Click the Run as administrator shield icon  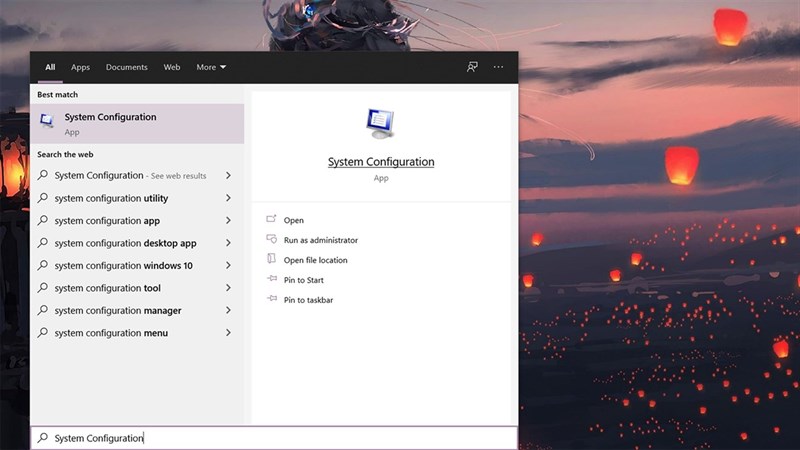pos(271,240)
